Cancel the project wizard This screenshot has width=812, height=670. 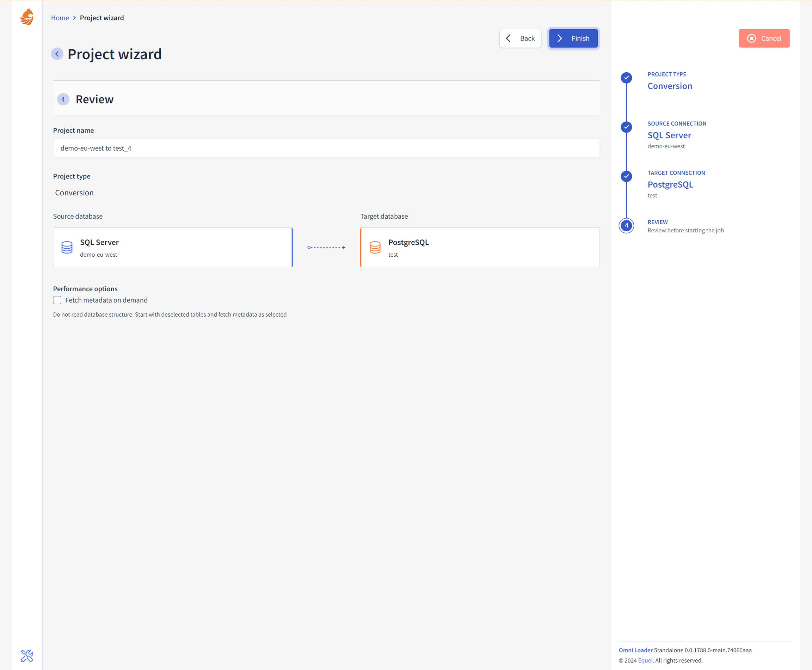[x=764, y=38]
